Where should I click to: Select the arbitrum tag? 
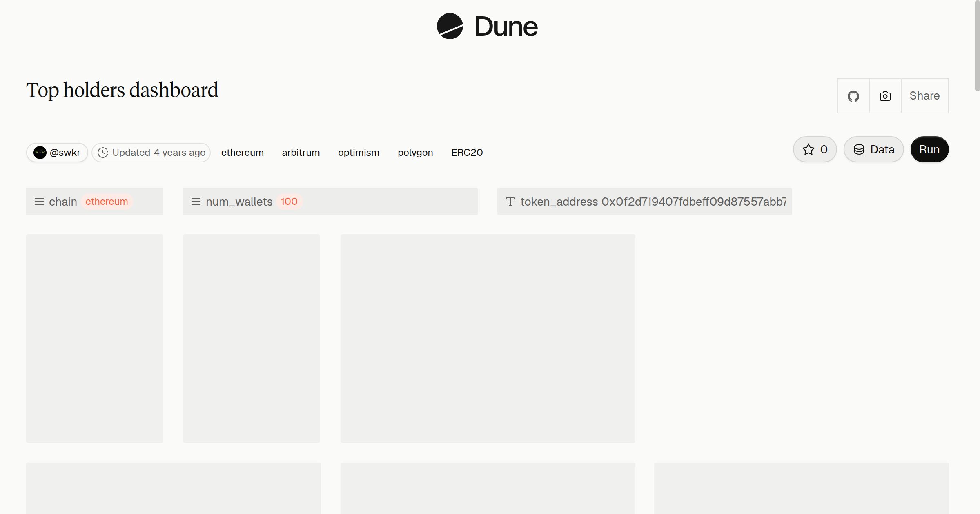coord(301,153)
